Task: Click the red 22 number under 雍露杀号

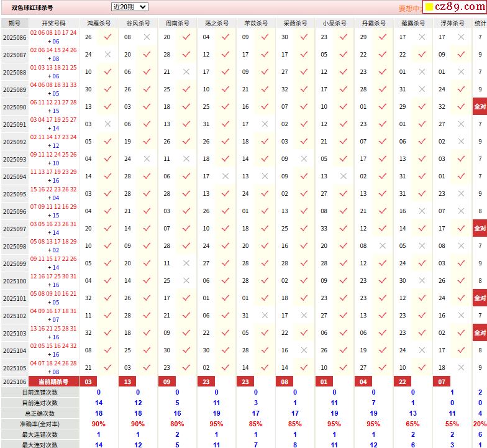Action: pyautogui.click(x=403, y=382)
